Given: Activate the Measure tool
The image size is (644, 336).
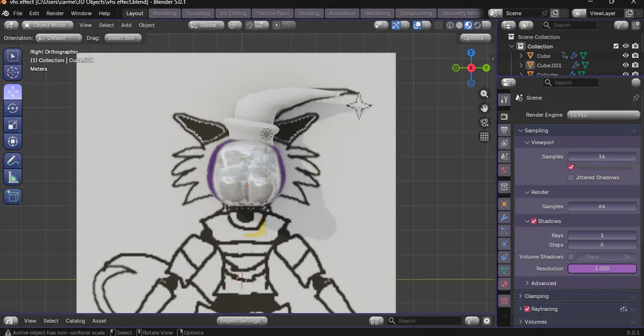Looking at the screenshot, I should point(13,177).
